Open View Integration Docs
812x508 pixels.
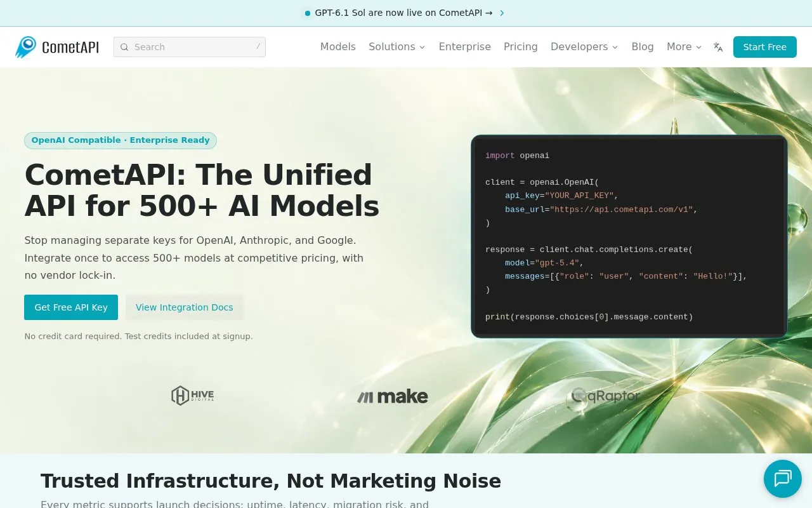pos(185,307)
